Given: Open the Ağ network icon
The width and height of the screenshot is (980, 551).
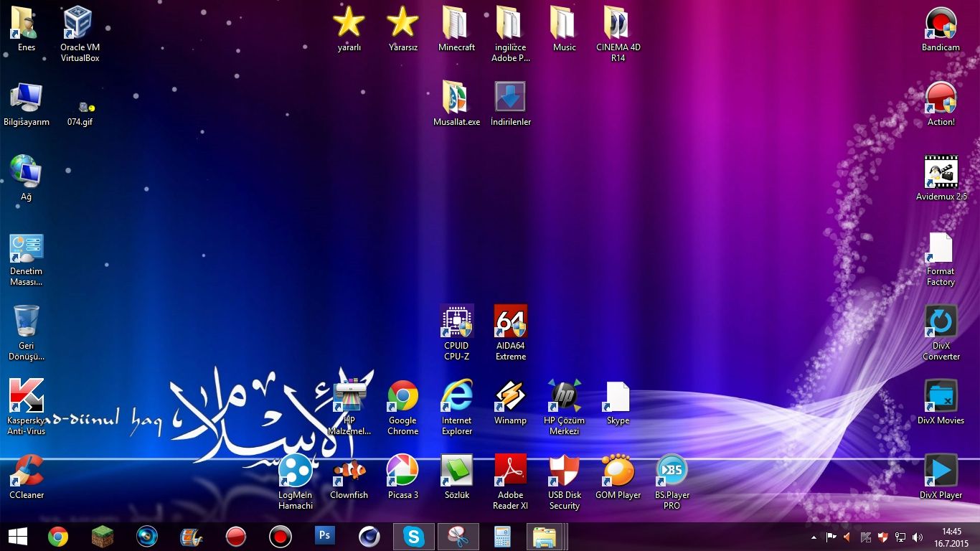Looking at the screenshot, I should click(x=26, y=178).
